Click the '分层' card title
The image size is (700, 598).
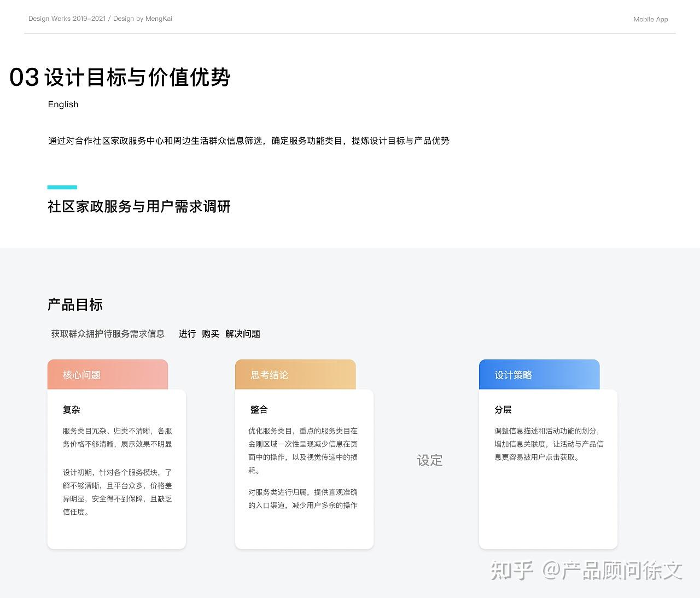tap(503, 409)
